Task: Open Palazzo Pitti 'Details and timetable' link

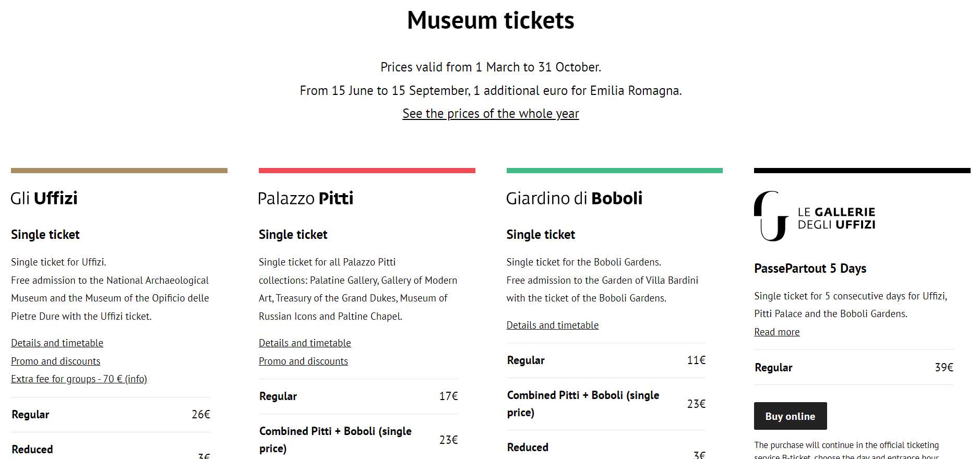Action: click(x=305, y=343)
